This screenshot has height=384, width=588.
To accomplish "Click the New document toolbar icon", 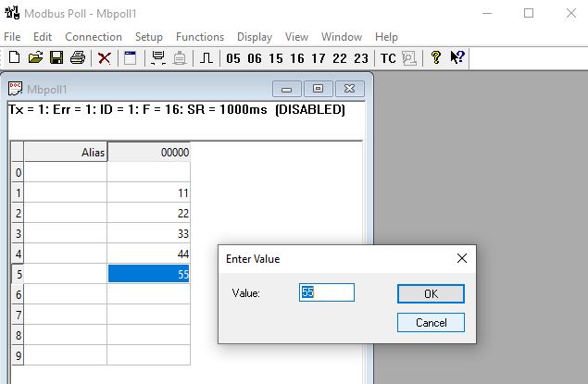I will tap(14, 57).
